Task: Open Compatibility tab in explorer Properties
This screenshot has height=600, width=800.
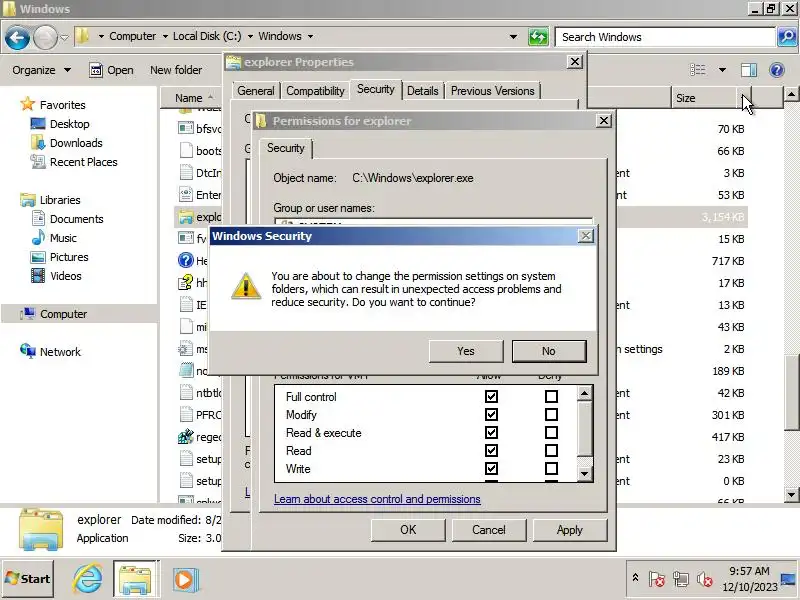Action: (x=315, y=91)
